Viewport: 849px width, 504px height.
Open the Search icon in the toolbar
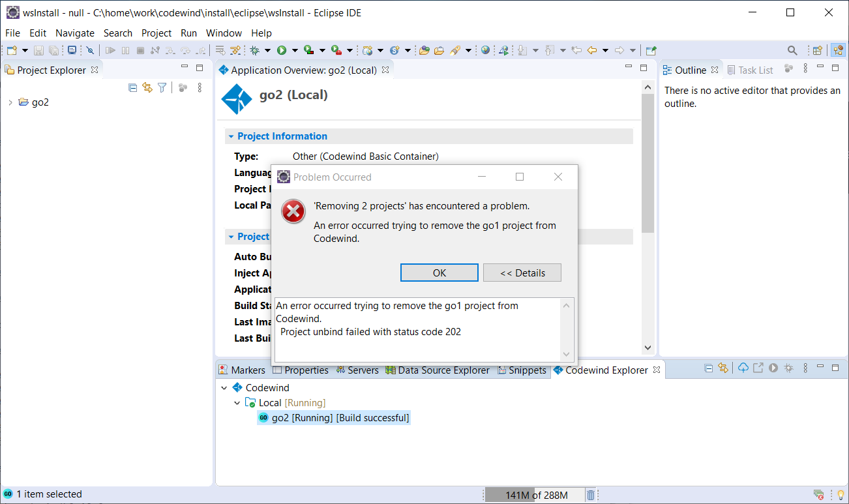pyautogui.click(x=791, y=50)
